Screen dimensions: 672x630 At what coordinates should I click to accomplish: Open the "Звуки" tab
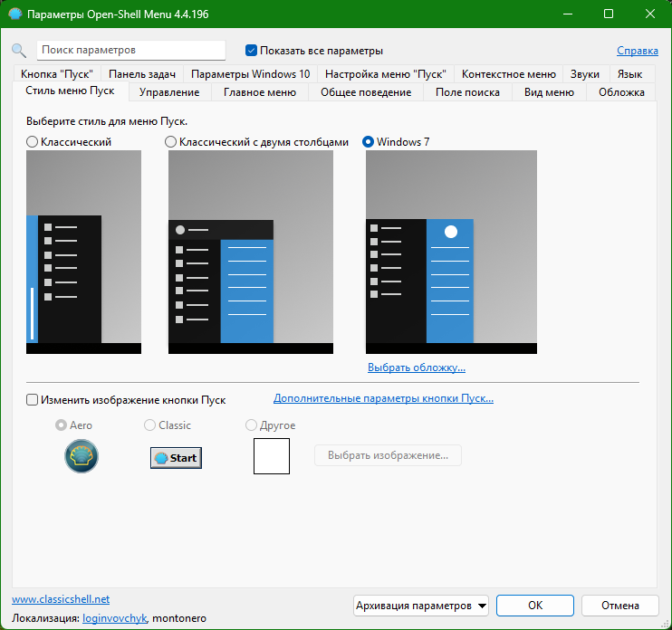coord(585,74)
